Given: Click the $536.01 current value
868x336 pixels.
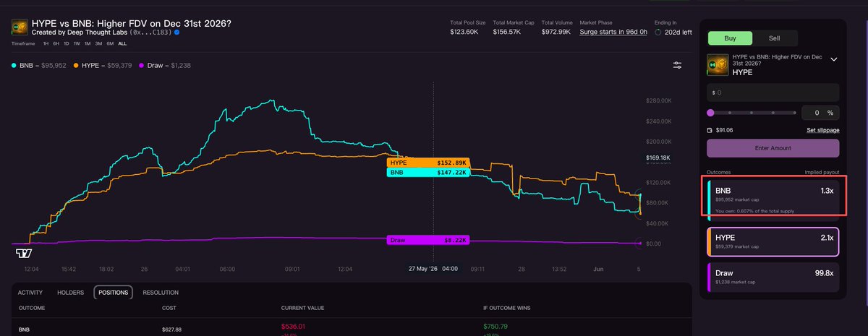Looking at the screenshot, I should coord(293,326).
